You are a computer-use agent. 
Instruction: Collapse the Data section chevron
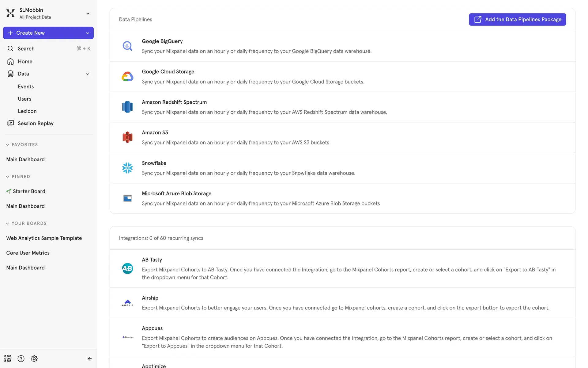coord(88,74)
